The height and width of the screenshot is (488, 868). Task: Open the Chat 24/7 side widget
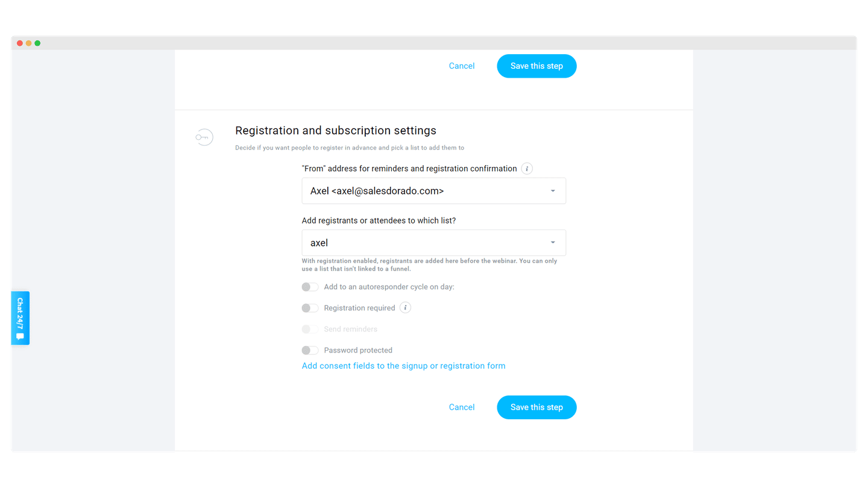20,318
